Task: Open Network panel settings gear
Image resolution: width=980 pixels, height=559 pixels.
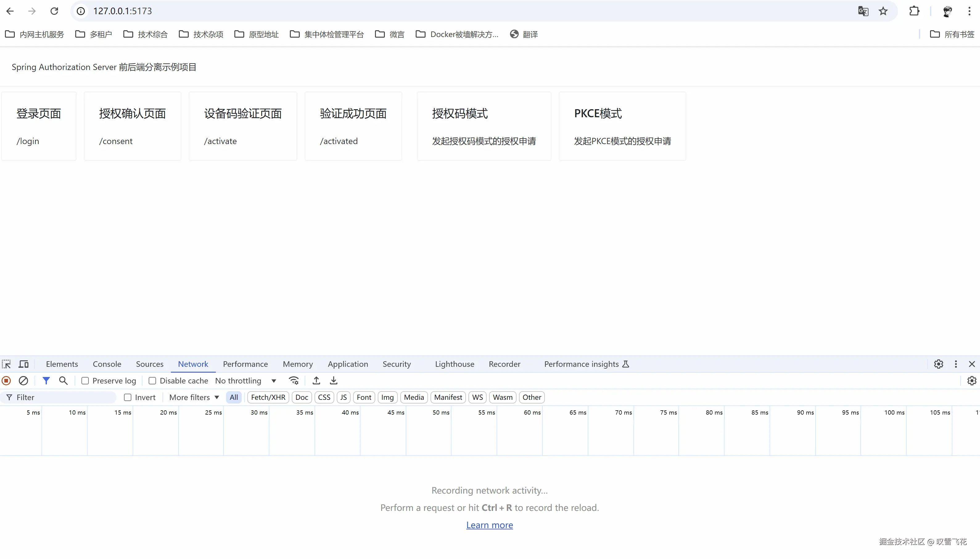Action: [972, 380]
